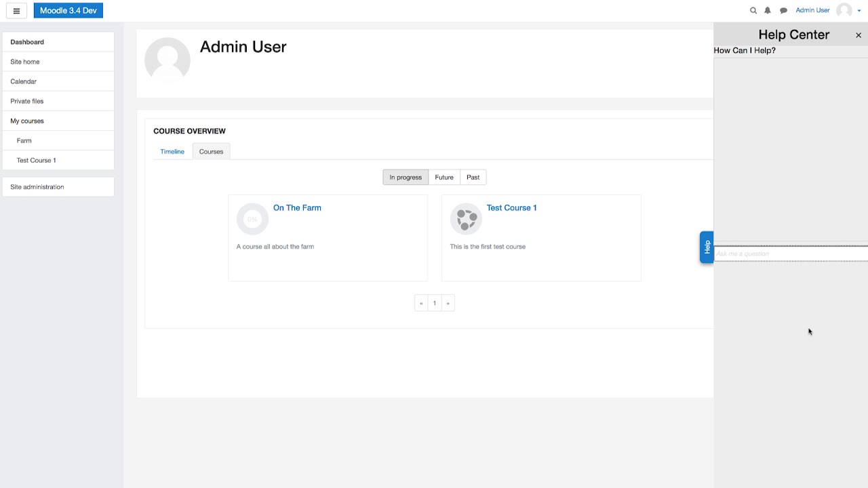Click the On The Farm course thumbnail icon
This screenshot has height=488, width=868.
tap(252, 218)
